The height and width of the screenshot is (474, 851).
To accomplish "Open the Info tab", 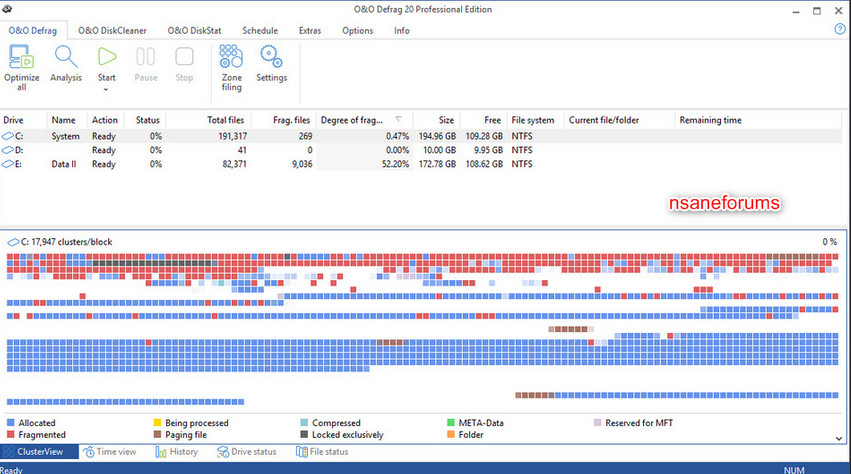I will tap(402, 30).
